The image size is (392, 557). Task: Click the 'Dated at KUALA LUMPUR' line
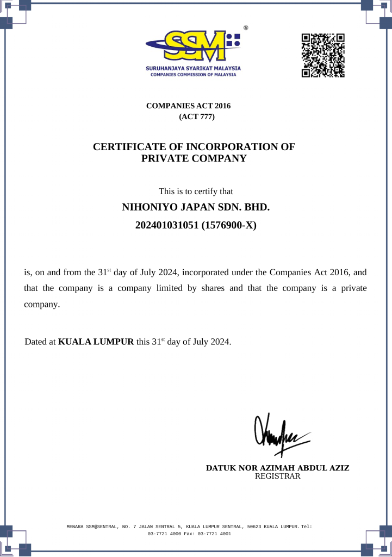pos(128,342)
